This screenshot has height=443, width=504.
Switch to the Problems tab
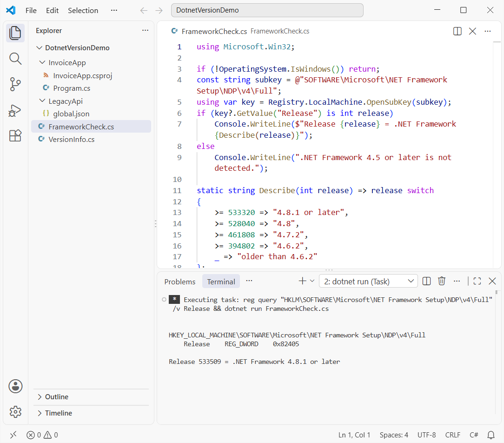(179, 282)
